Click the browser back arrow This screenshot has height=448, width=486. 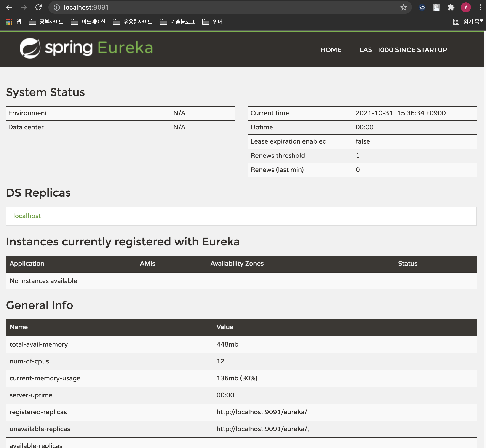[9, 7]
